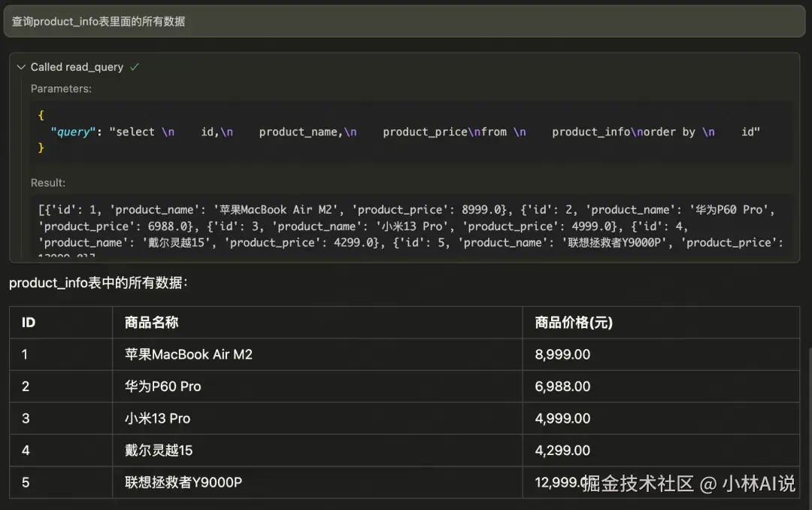The image size is (812, 510).
Task: Click the chevron before Called read_query
Action: coord(21,67)
